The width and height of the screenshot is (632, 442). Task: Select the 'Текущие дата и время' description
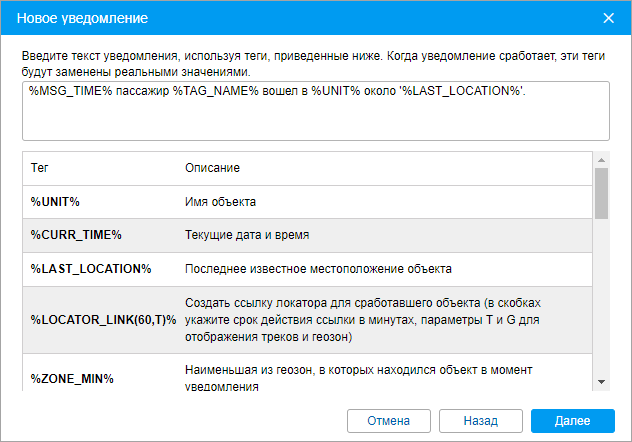[x=247, y=235]
